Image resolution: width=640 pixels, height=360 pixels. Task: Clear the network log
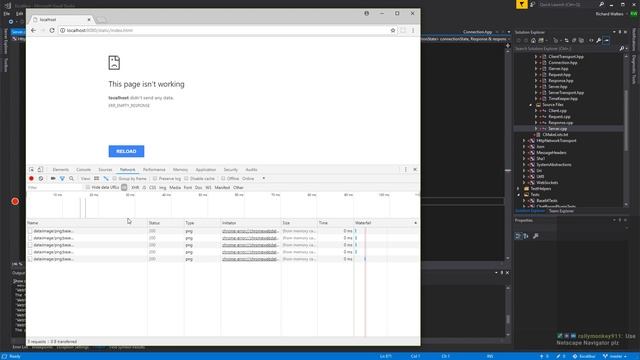pos(41,179)
